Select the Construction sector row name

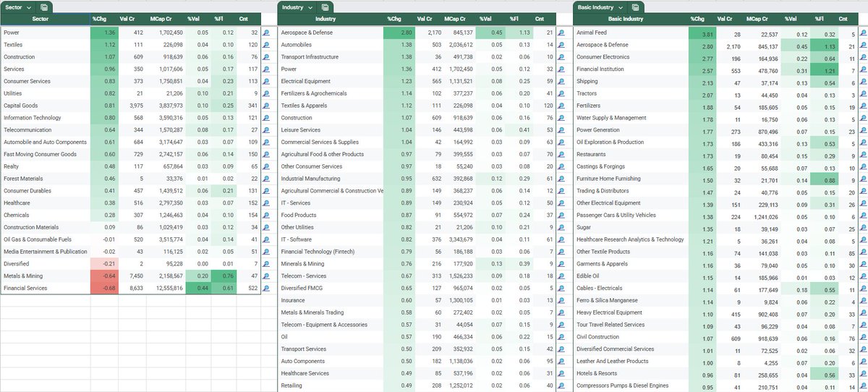[19, 57]
